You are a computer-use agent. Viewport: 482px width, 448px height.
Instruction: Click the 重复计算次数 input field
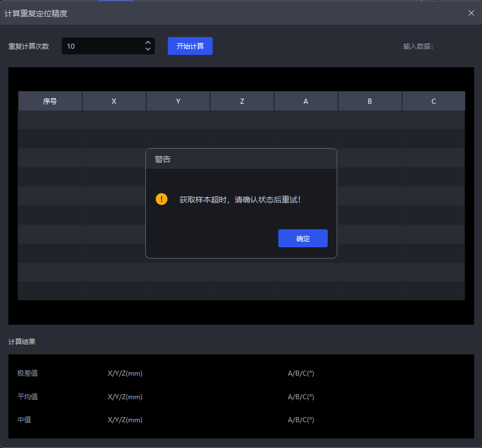pos(101,46)
